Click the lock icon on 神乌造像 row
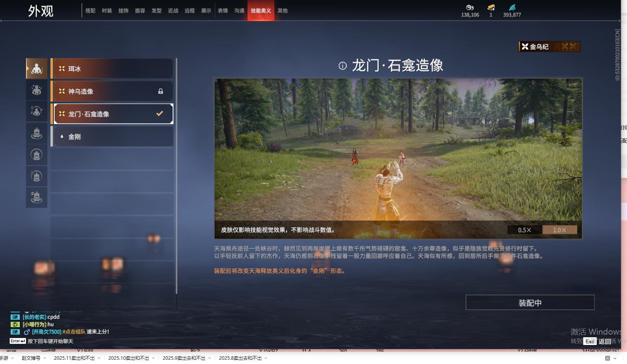Image resolution: width=627 pixels, height=364 pixels. coord(161,91)
